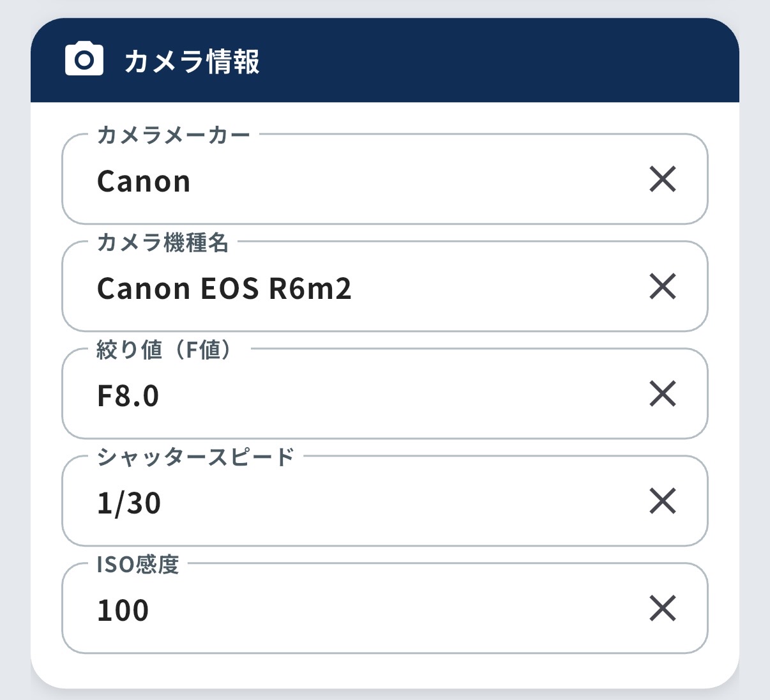
Task: Clear the Canon EOS R6m2 model field
Action: point(664,287)
